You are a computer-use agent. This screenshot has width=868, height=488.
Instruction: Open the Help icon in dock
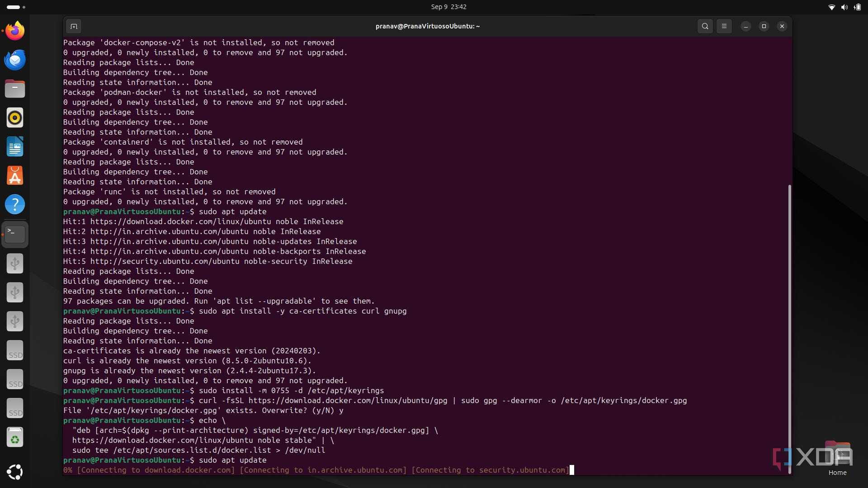pyautogui.click(x=15, y=204)
